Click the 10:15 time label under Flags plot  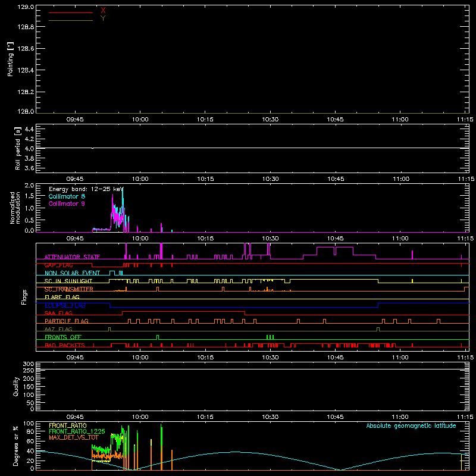tap(205, 358)
